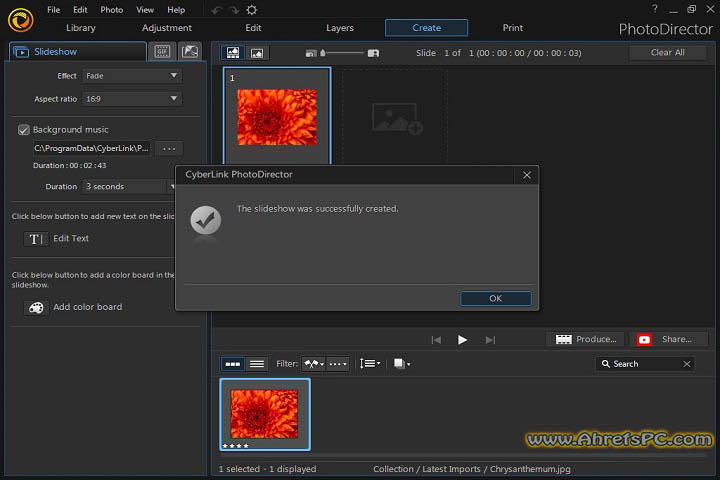Redo the last action

coord(234,10)
